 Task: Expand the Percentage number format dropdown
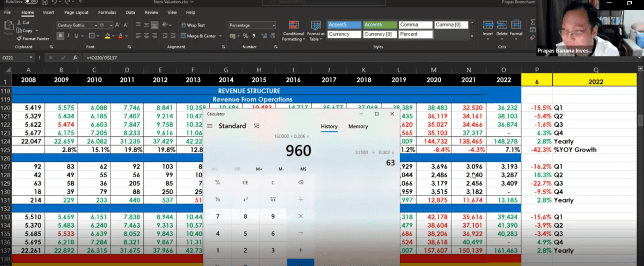click(274, 25)
